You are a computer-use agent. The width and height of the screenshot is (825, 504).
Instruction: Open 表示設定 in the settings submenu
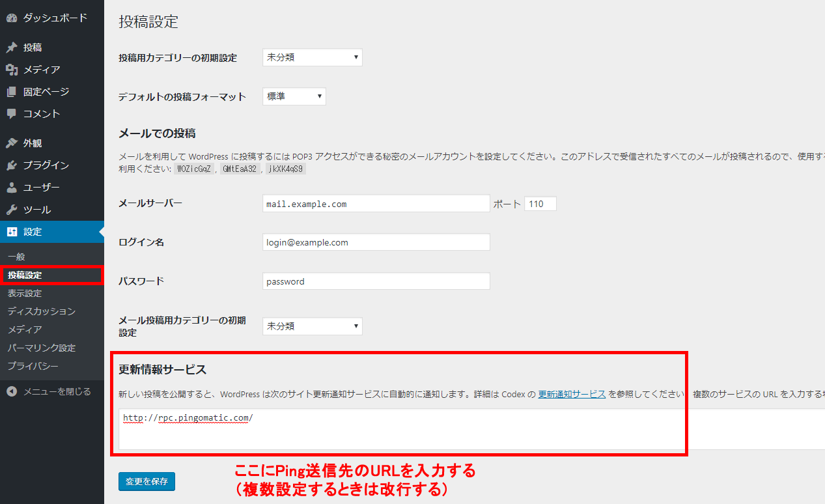25,293
